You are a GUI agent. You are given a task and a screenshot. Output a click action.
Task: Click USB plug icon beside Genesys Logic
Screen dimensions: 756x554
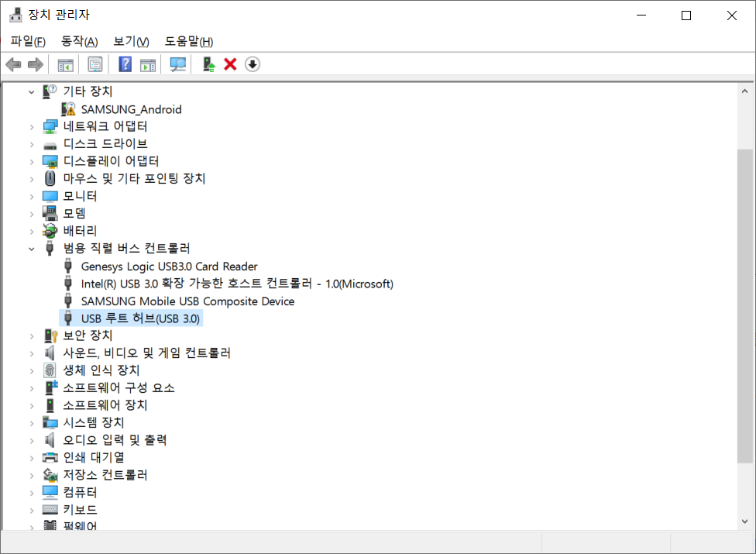(x=68, y=266)
